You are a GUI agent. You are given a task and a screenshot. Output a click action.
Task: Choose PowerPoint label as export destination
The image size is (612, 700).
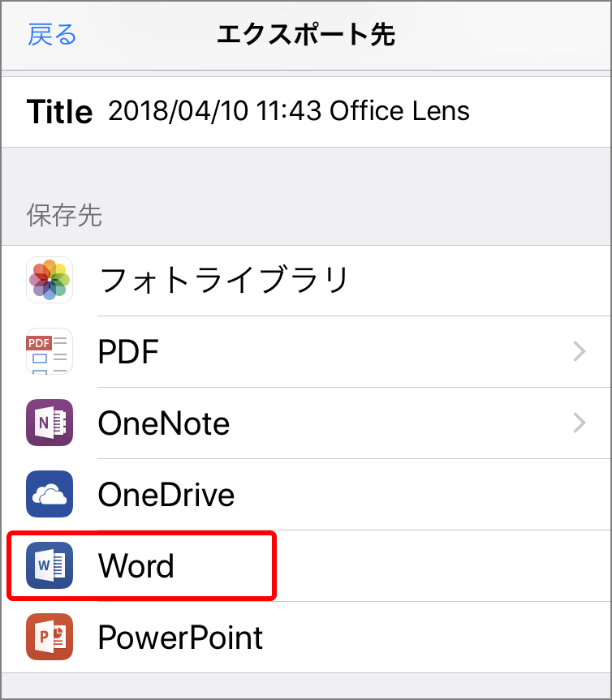180,638
